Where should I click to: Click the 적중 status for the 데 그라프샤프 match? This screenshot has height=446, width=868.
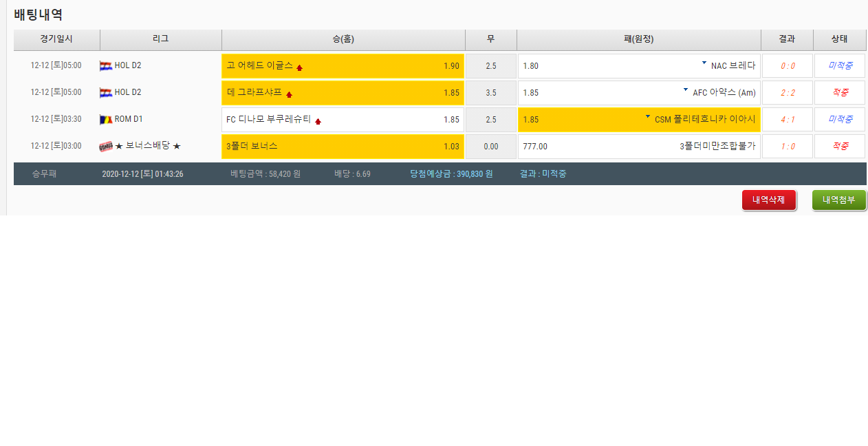coord(840,93)
